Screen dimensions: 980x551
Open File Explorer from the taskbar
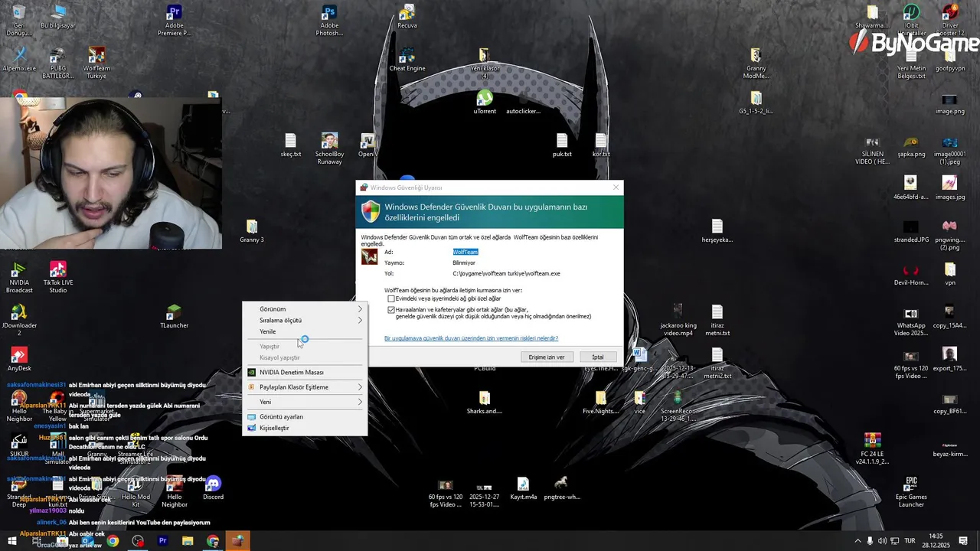tap(188, 541)
